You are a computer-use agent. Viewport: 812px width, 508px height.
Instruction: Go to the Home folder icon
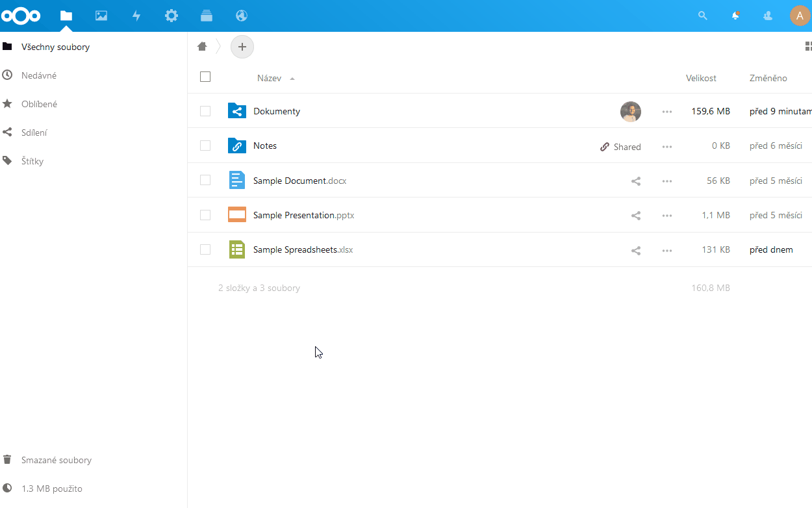202,46
